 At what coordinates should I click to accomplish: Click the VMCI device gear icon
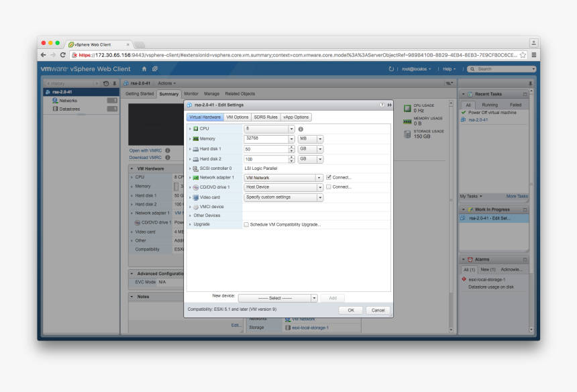(196, 207)
